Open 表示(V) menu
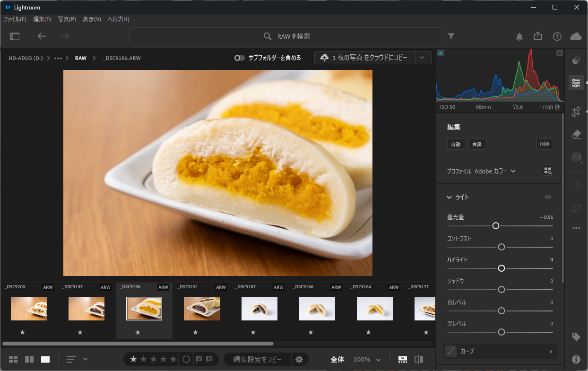The width and height of the screenshot is (588, 371). 92,19
